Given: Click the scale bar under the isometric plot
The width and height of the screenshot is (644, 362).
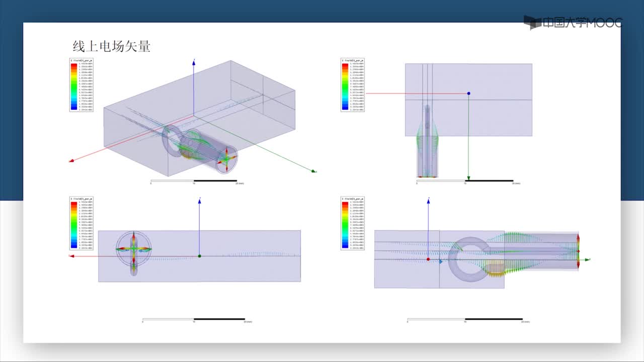Looking at the screenshot, I should (197, 182).
